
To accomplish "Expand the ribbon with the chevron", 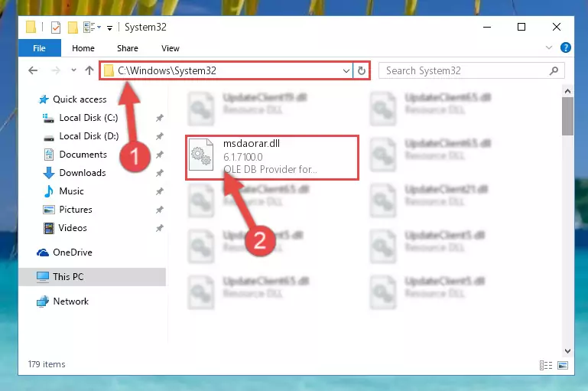I will click(549, 47).
